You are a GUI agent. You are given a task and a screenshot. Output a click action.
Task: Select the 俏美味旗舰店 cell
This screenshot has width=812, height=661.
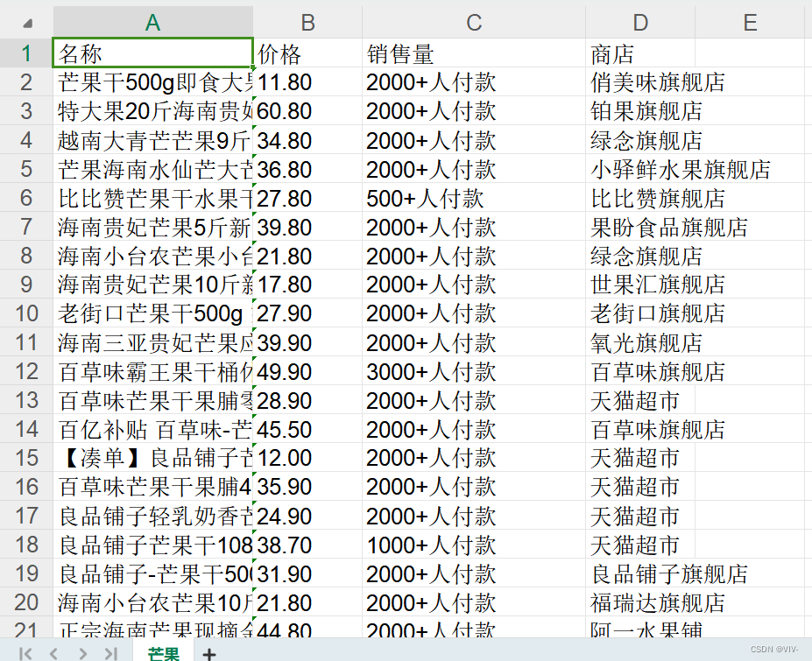pyautogui.click(x=640, y=82)
